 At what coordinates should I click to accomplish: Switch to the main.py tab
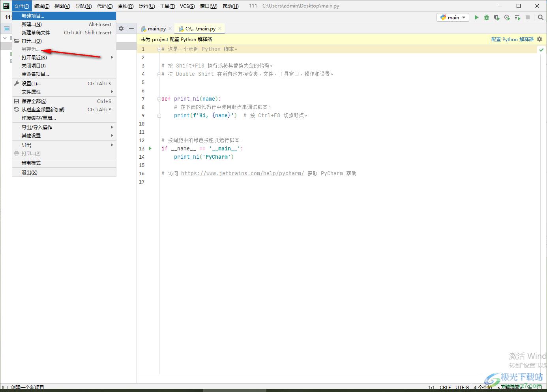click(157, 28)
